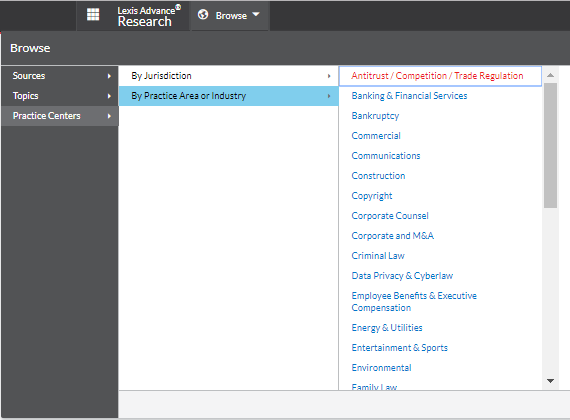This screenshot has width=570, height=420.
Task: Click the Lexis Advance Research logo
Action: (149, 16)
